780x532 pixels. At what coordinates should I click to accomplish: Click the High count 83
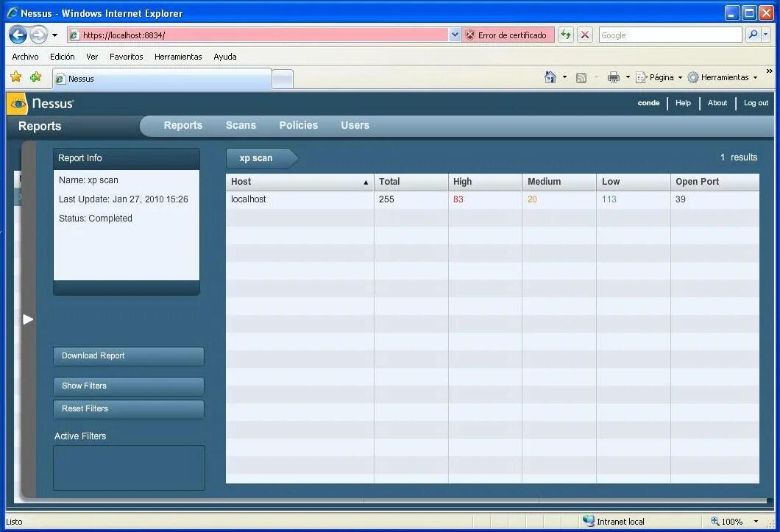click(x=458, y=199)
